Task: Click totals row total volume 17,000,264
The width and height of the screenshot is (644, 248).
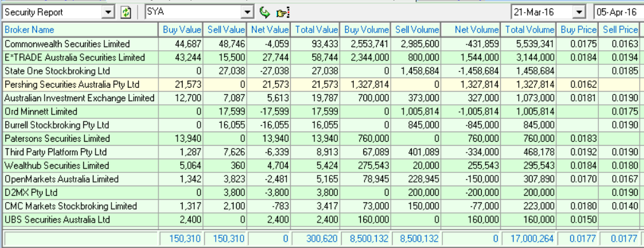Action: point(533,238)
